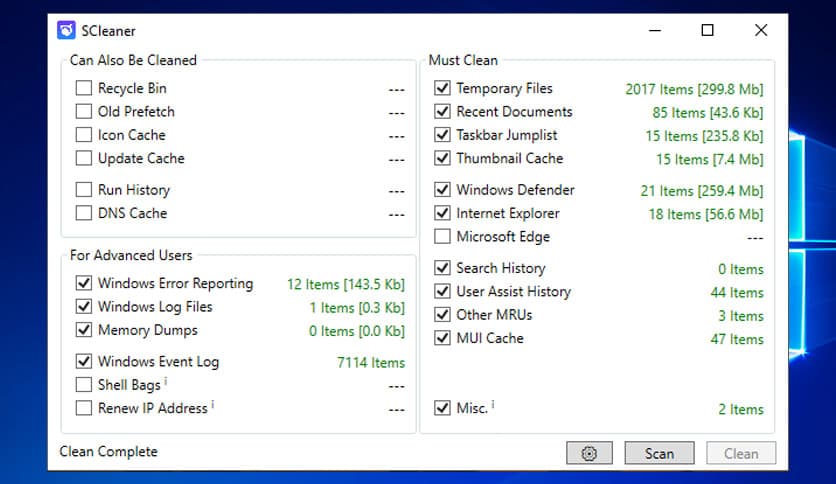Check the Run History box
Viewport: 836px width, 484px height.
click(84, 190)
